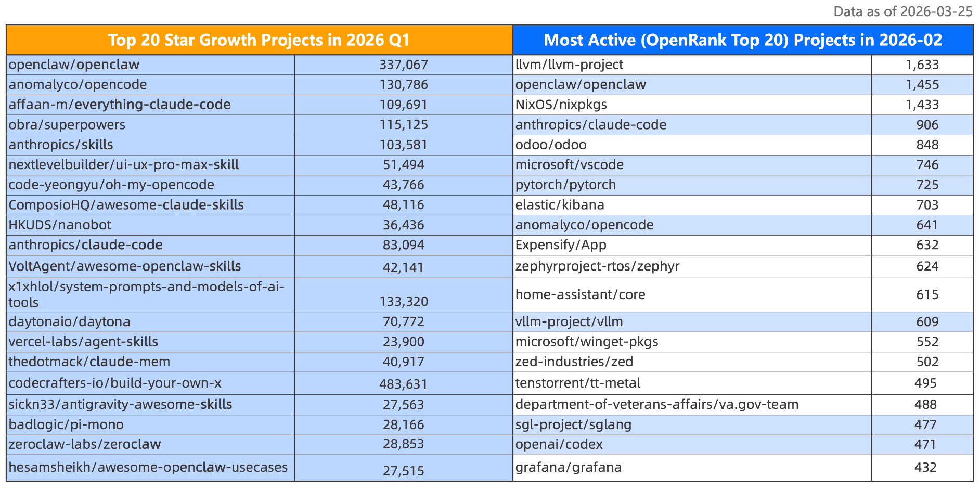Click the vllm-project/vllm cell

692,322
